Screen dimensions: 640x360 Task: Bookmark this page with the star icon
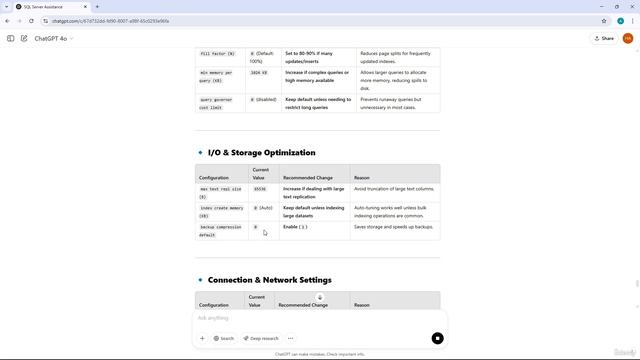coord(604,21)
